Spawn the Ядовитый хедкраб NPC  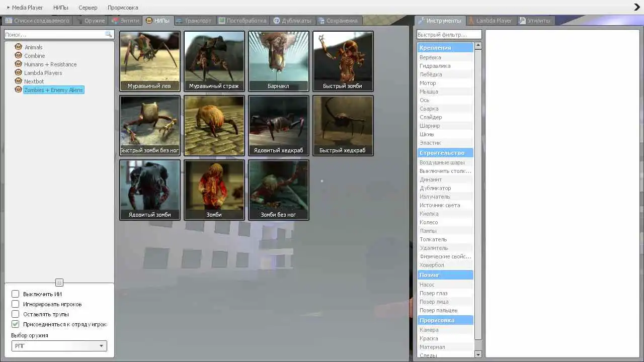[278, 125]
